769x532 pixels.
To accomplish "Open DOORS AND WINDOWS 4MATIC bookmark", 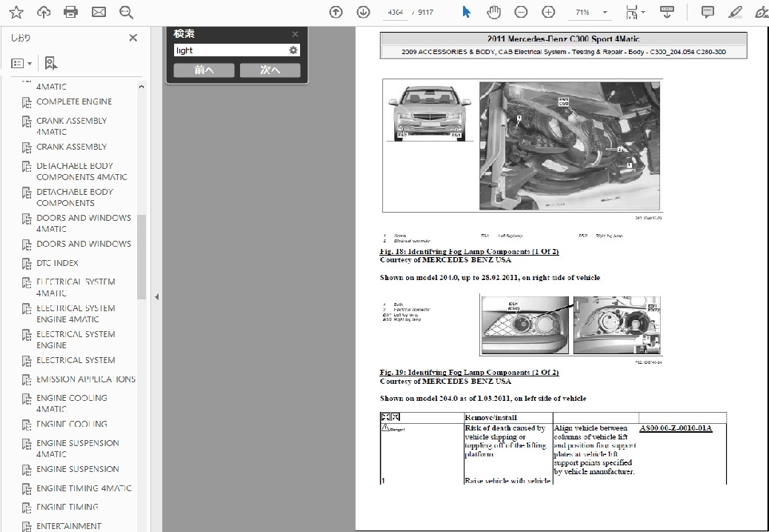I will (84, 223).
